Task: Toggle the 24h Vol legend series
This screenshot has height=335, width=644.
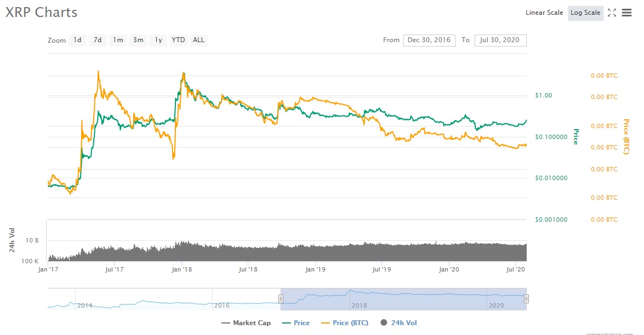Action: tap(399, 323)
